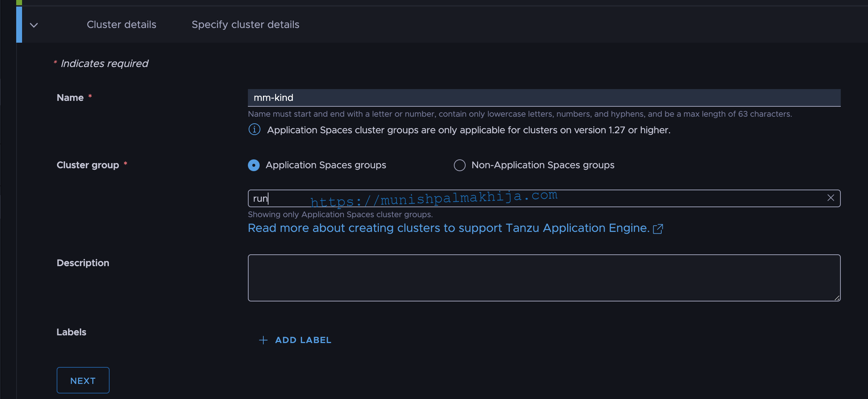Click the Non-Application Spaces groups label text
This screenshot has height=399, width=868.
point(543,165)
